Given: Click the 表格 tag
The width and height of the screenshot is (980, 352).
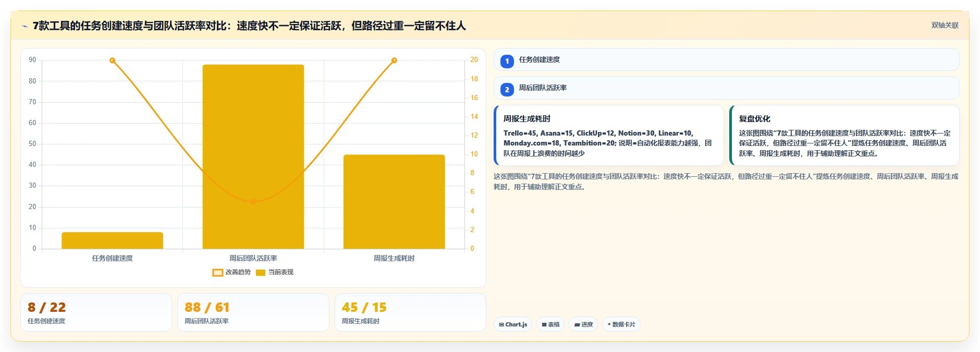Looking at the screenshot, I should click(x=550, y=324).
